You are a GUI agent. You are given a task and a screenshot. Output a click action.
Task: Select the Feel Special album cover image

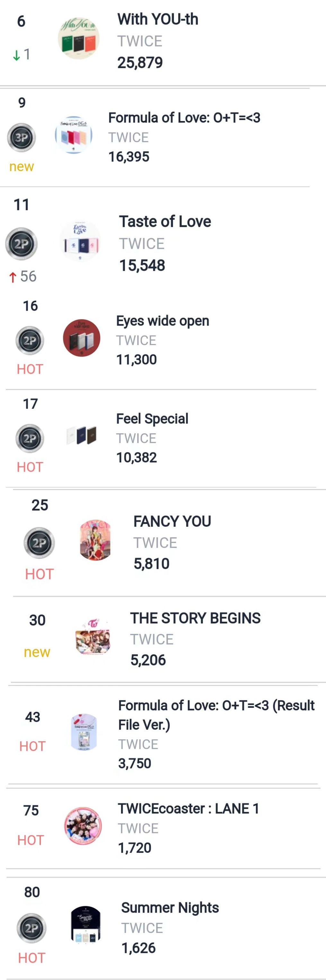(82, 435)
